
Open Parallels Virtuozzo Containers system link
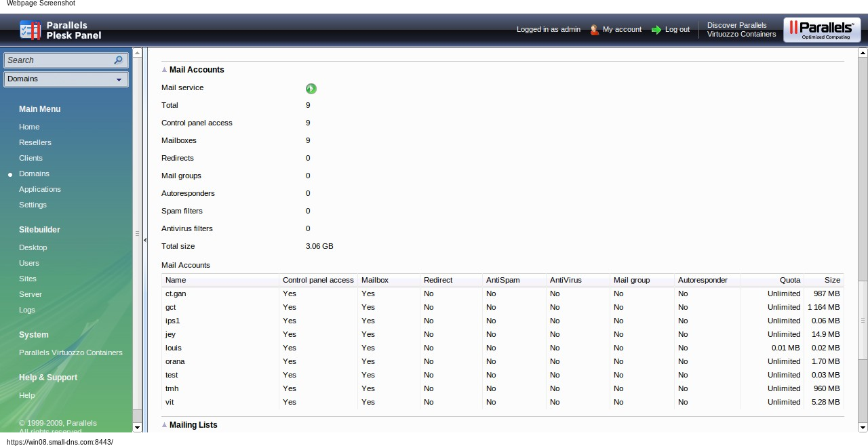point(71,352)
